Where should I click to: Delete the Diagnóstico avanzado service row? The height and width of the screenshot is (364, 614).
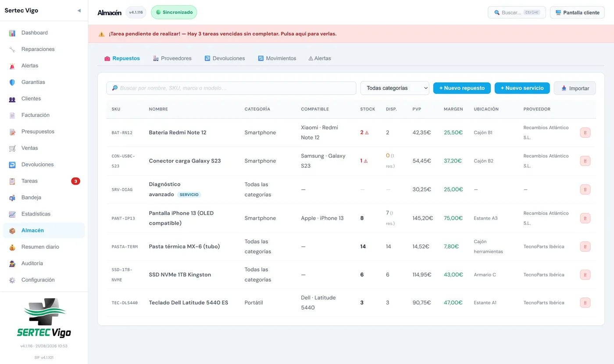(x=585, y=190)
